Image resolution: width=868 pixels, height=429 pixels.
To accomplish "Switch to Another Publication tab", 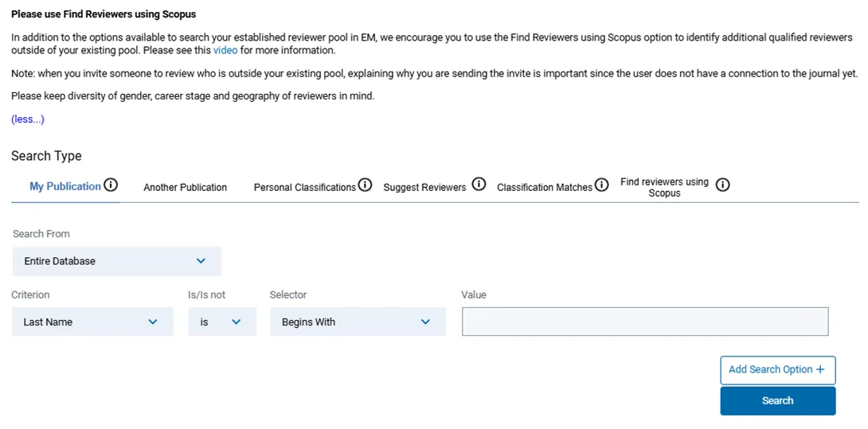I will (185, 188).
